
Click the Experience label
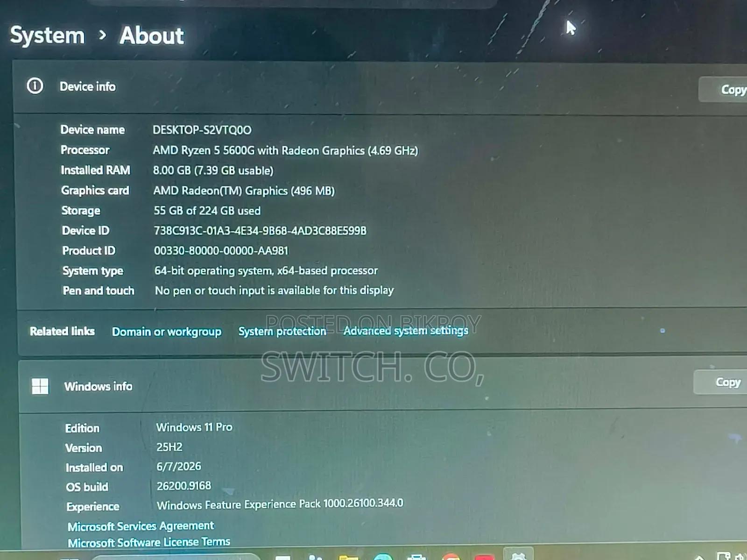[93, 507]
